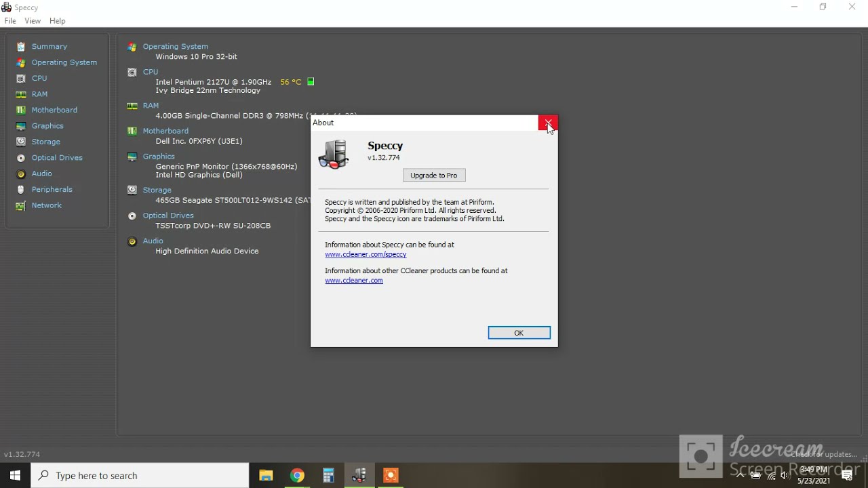Switch to Speccy taskbar icon
Image resolution: width=868 pixels, height=488 pixels.
point(359,476)
